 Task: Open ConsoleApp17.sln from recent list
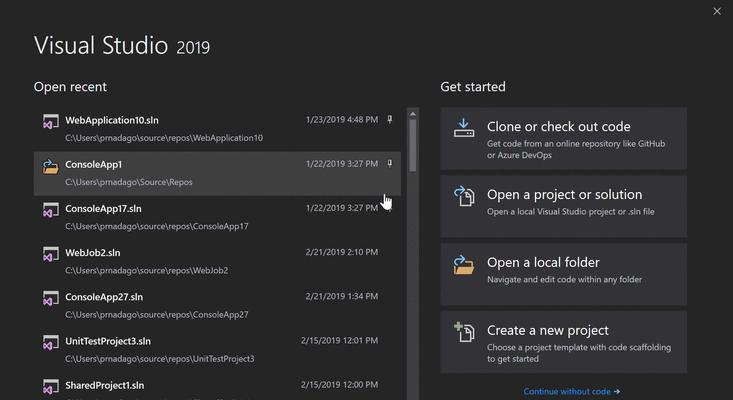click(x=217, y=217)
